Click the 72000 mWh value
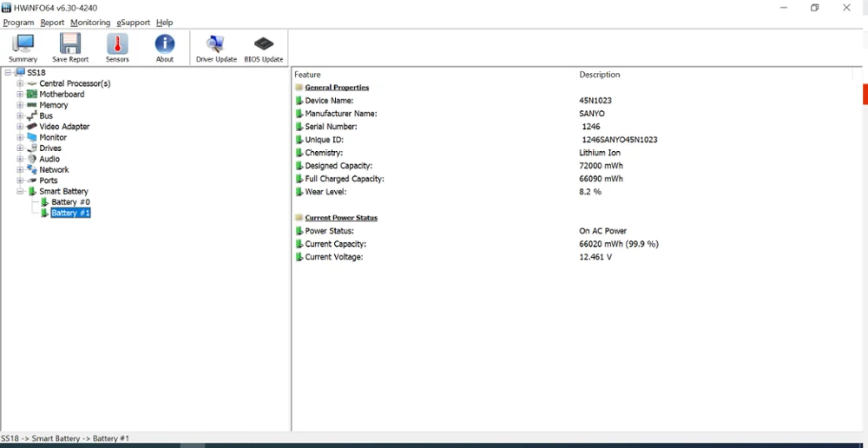 click(602, 166)
